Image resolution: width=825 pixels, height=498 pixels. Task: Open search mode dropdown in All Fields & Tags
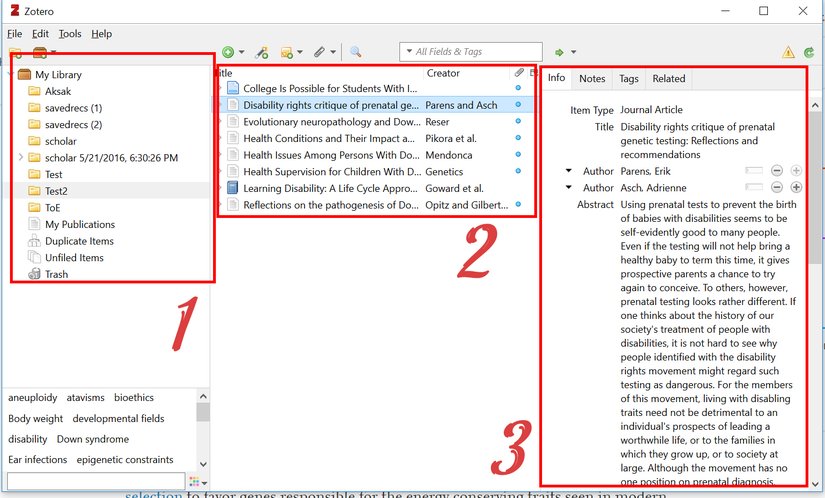409,52
